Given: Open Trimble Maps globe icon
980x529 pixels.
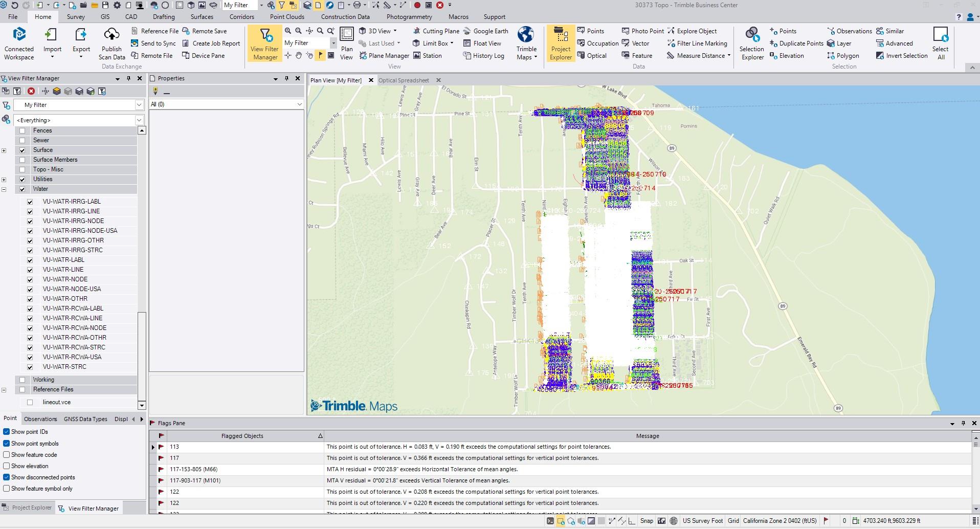Looking at the screenshot, I should (x=526, y=36).
